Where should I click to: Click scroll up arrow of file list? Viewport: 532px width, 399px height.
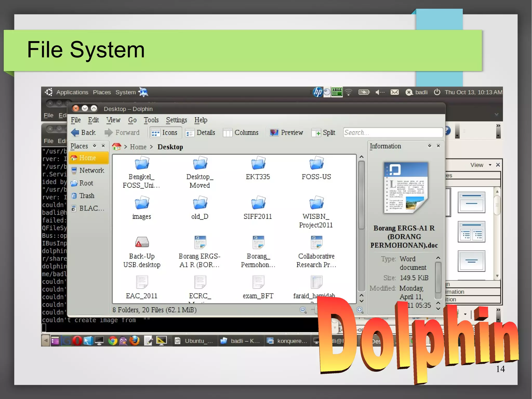(361, 157)
